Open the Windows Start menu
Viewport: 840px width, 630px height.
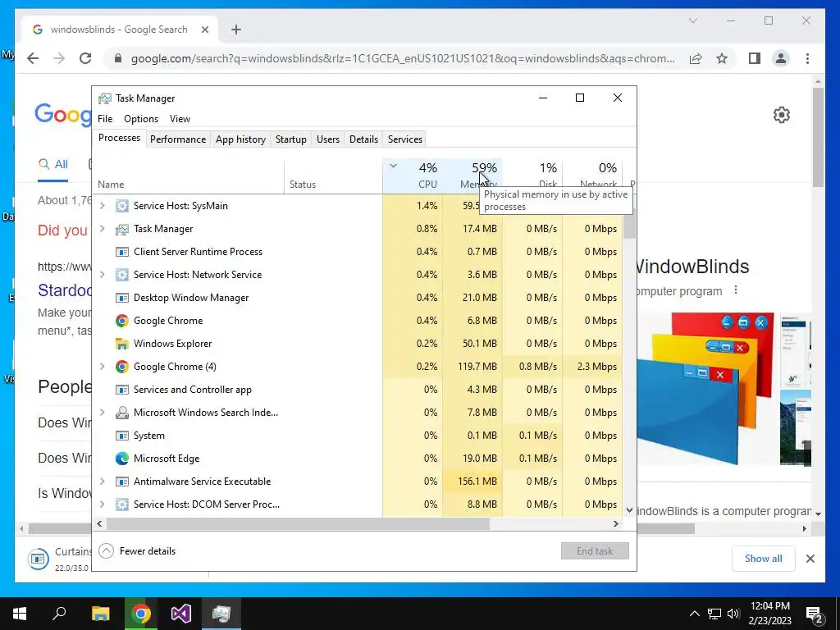point(20,614)
